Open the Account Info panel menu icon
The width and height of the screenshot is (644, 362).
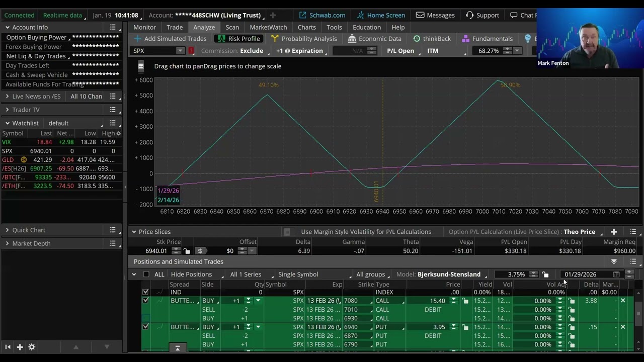point(113,27)
